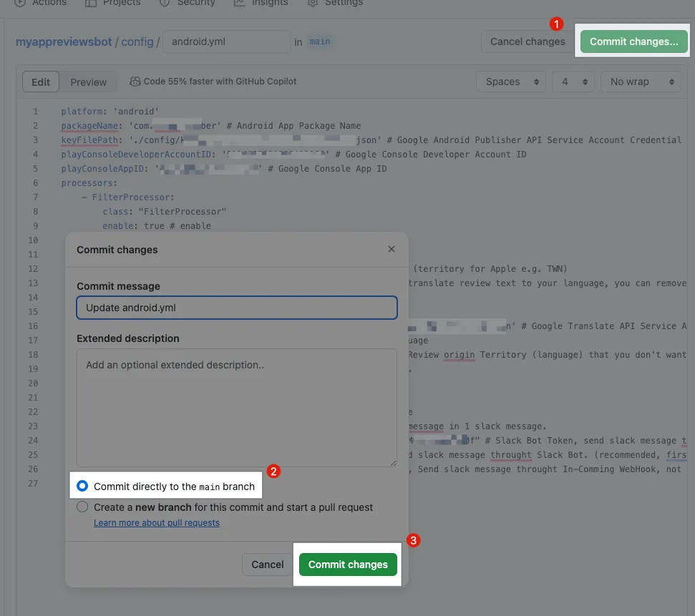Expand the No wrap line mode dropdown

pyautogui.click(x=640, y=82)
